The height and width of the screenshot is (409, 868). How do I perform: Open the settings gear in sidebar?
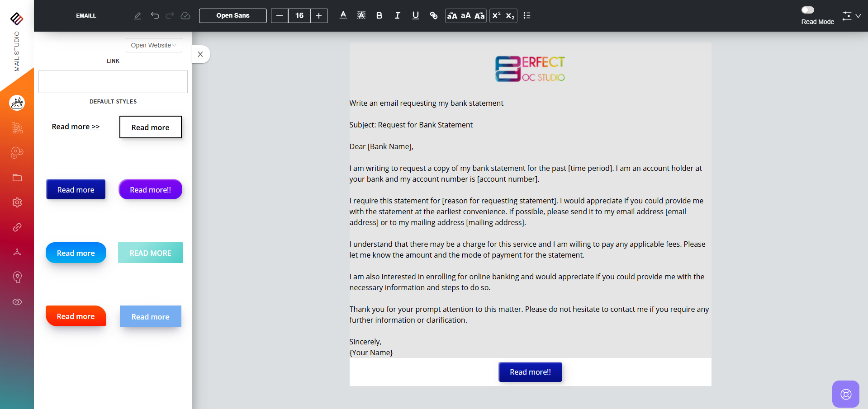point(17,202)
